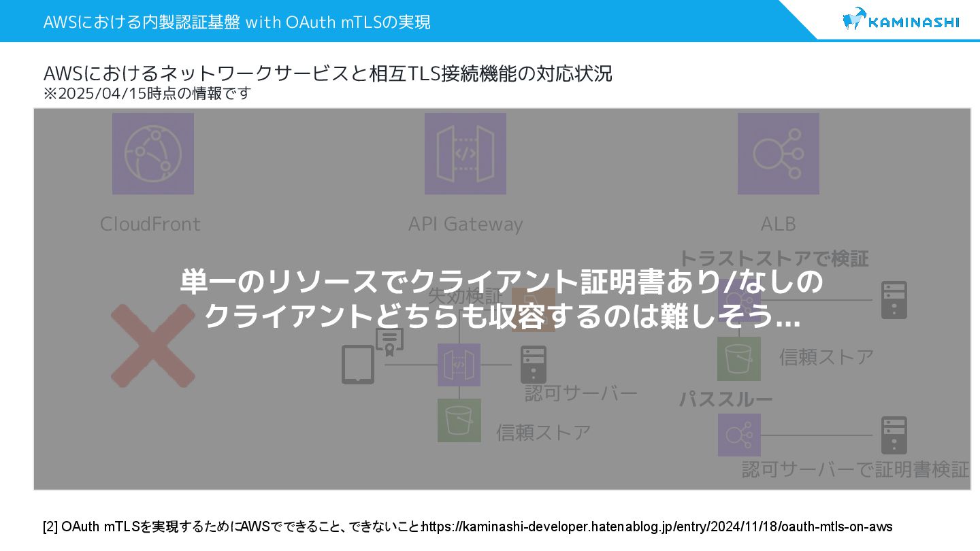Click 信頼ストア label under ALB column

(826, 356)
